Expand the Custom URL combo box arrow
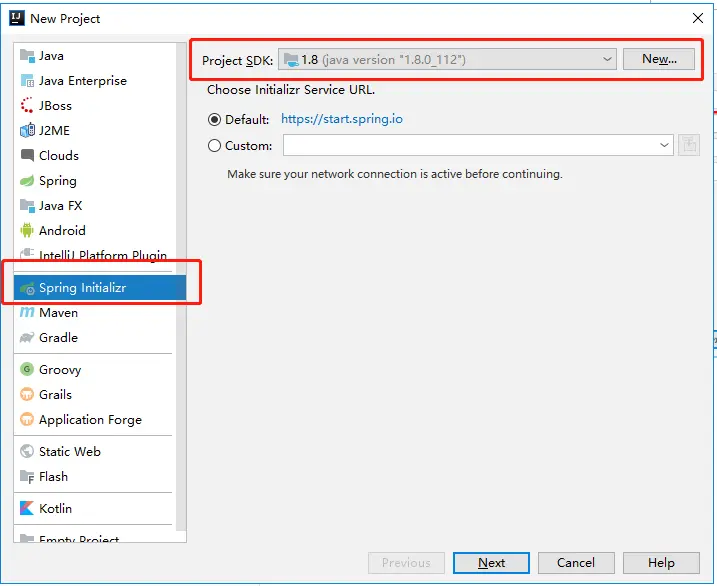 coord(664,145)
